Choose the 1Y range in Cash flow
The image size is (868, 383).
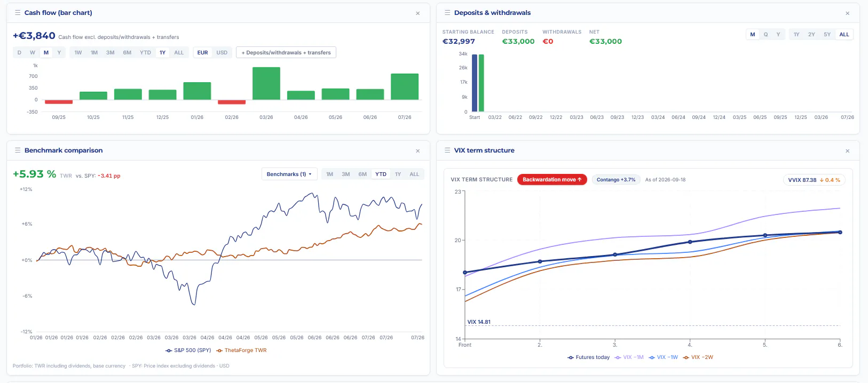[162, 52]
